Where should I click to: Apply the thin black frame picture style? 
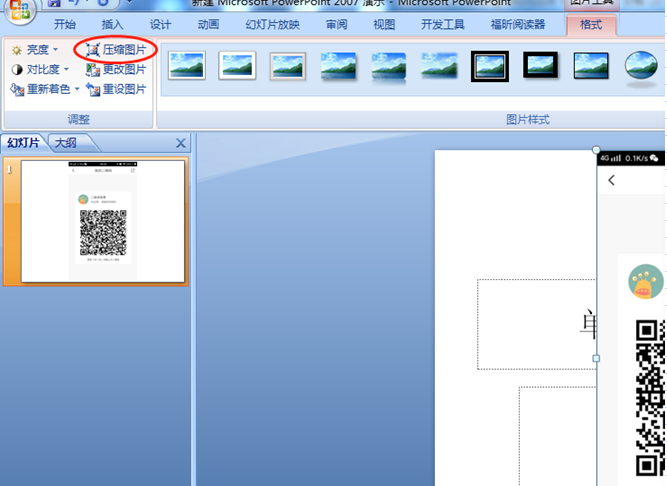coord(591,65)
